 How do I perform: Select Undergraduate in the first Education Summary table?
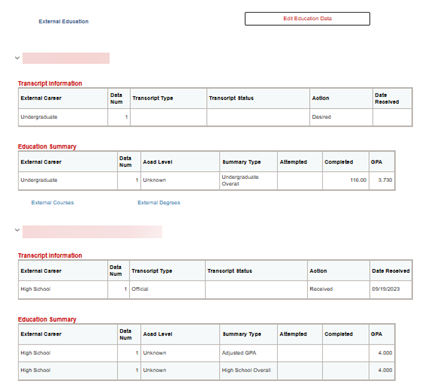pyautogui.click(x=39, y=180)
